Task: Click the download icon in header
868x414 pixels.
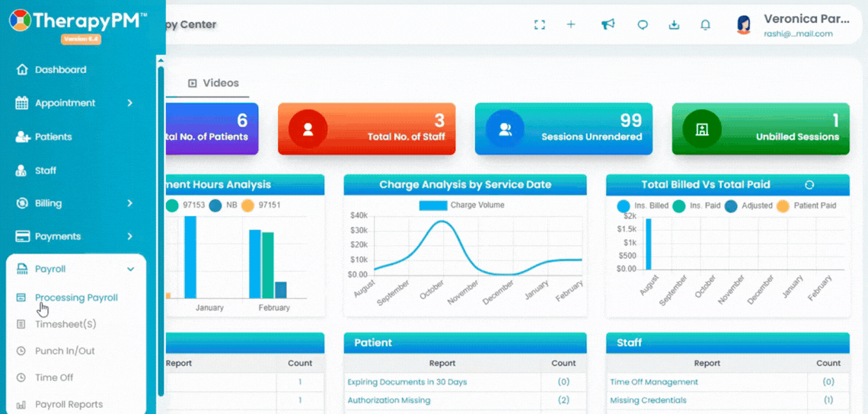Action: pyautogui.click(x=674, y=25)
